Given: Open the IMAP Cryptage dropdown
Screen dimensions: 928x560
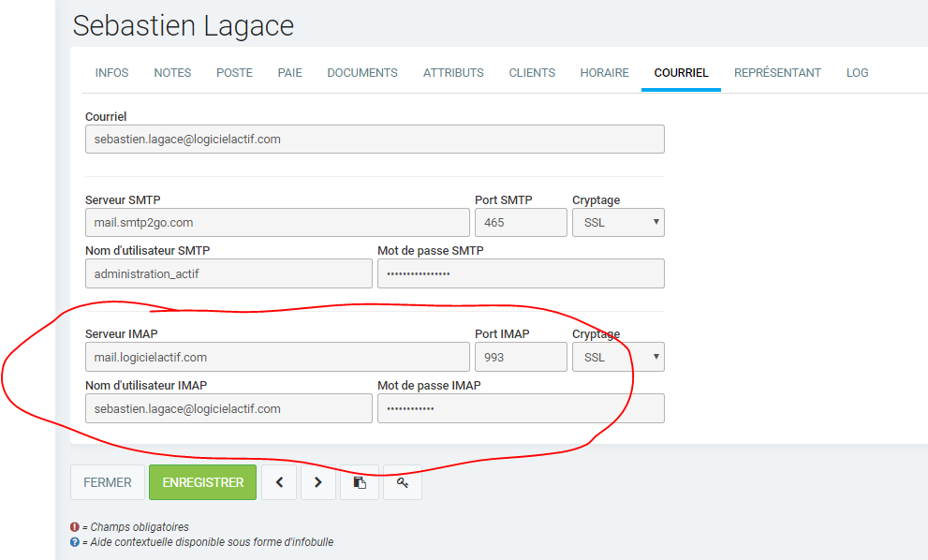Looking at the screenshot, I should tap(618, 357).
